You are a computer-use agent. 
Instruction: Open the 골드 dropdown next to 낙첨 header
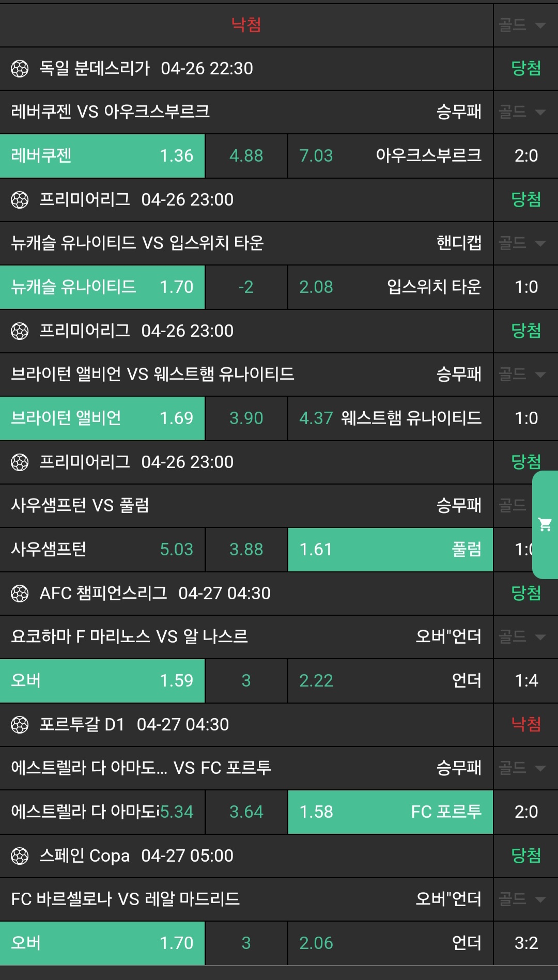(x=522, y=25)
